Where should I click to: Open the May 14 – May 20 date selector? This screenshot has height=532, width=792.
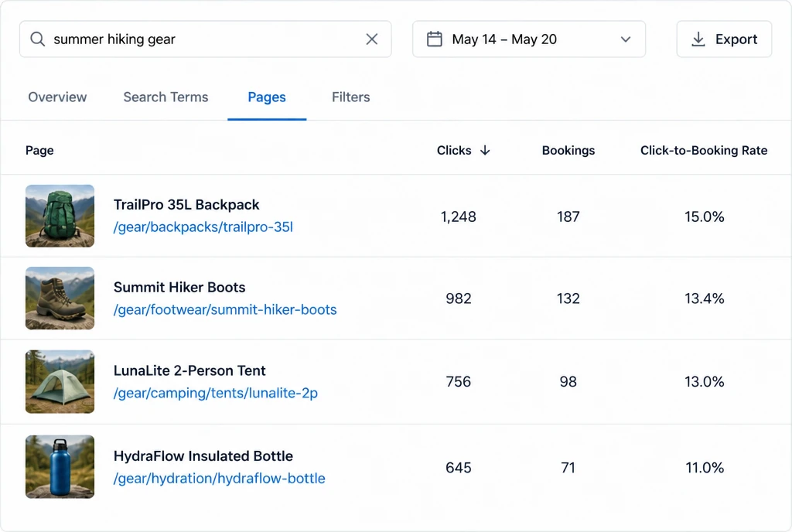tap(529, 39)
